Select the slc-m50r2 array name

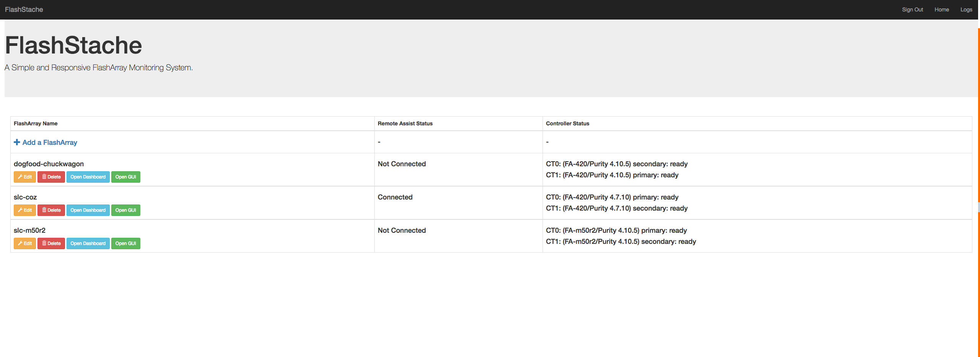point(29,230)
